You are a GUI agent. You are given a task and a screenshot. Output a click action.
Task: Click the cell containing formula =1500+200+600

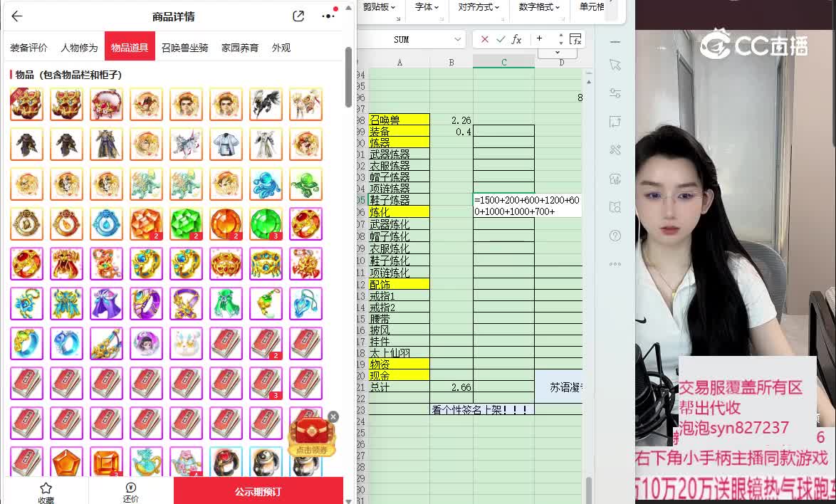click(527, 206)
